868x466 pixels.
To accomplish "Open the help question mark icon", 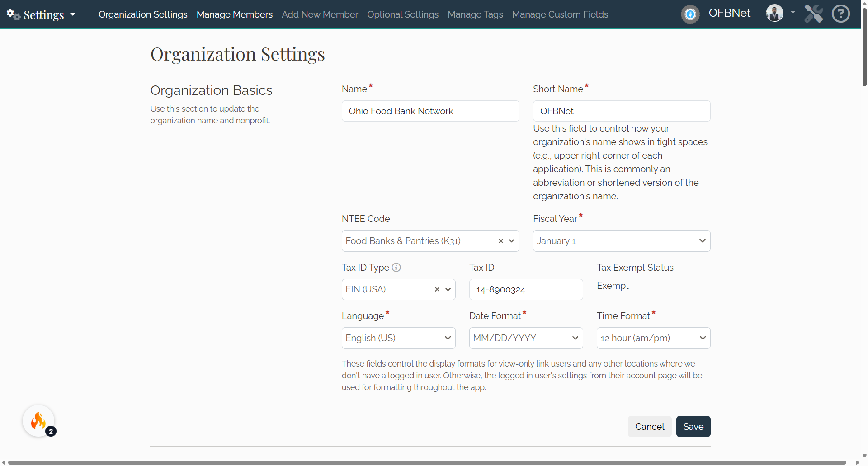I will (841, 14).
